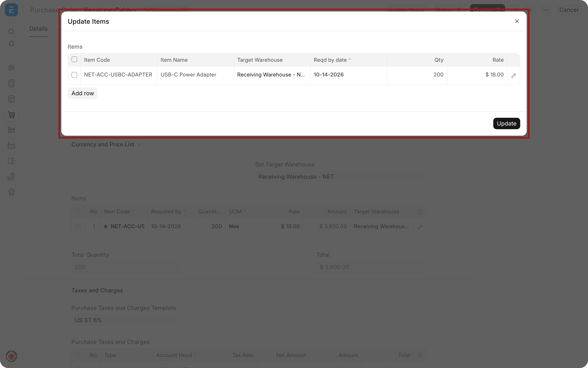Expand the Currency and Price List section

point(106,145)
